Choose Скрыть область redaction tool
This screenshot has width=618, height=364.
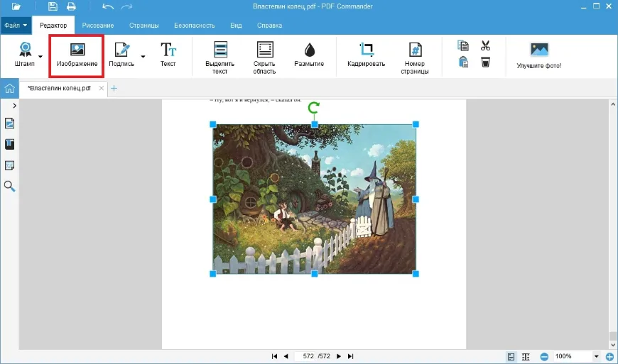click(x=264, y=57)
